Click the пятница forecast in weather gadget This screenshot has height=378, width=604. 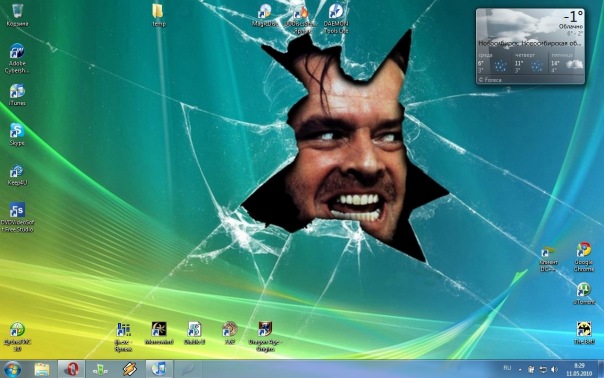567,63
